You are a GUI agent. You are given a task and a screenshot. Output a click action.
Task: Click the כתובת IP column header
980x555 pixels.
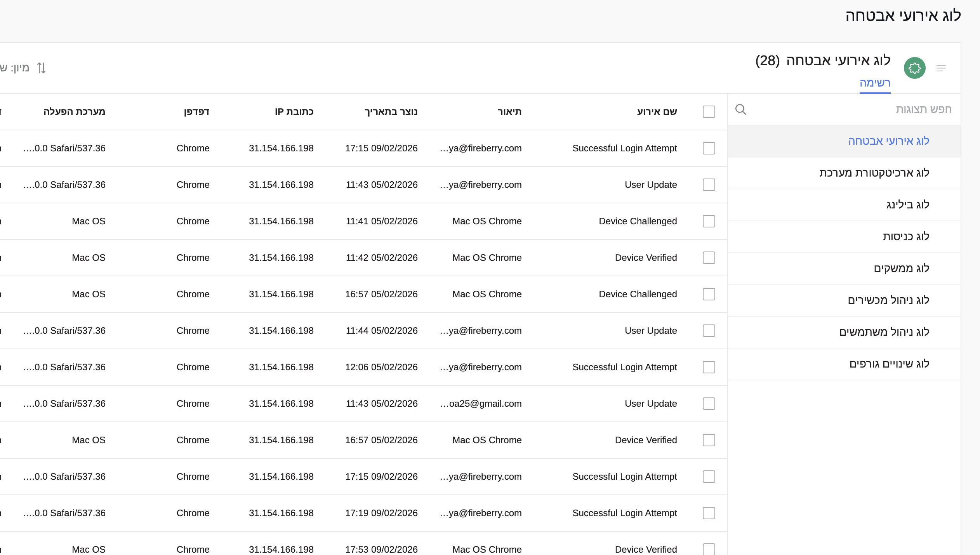[294, 112]
